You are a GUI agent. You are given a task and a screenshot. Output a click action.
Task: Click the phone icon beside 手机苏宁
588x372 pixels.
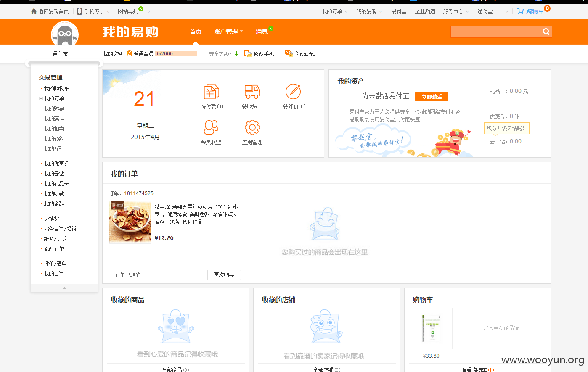pos(79,11)
